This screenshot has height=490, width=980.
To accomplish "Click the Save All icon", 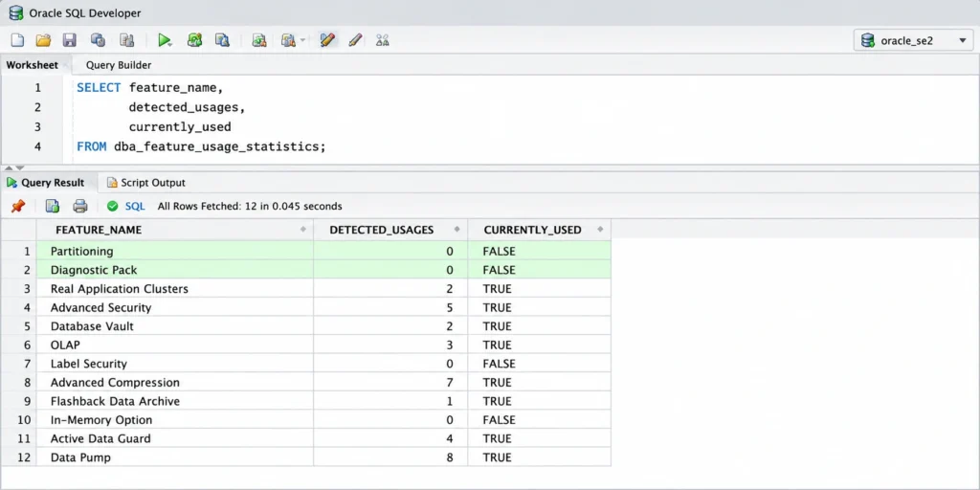I will [98, 40].
